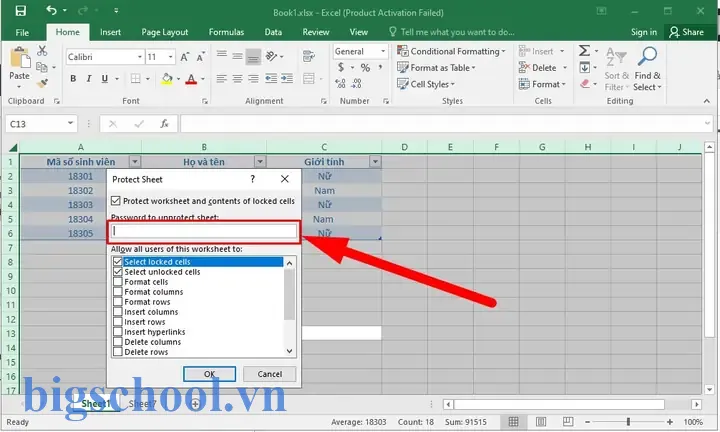Viewport: 720px width, 432px height.
Task: Open filter dropdown for Giới tính
Action: [375, 162]
